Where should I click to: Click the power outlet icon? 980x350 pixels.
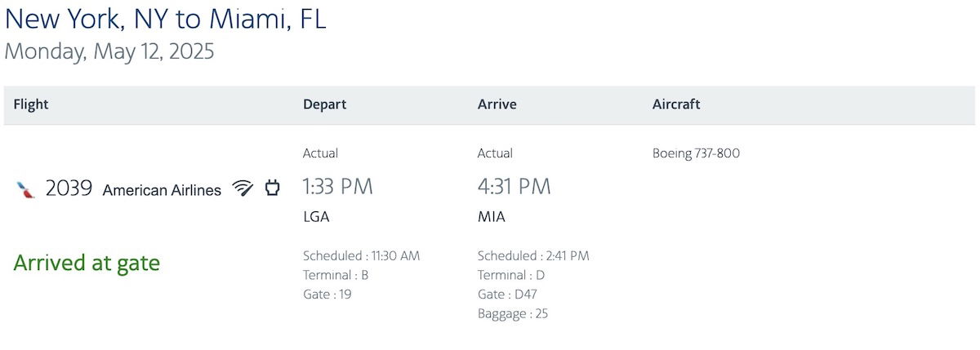tap(272, 188)
